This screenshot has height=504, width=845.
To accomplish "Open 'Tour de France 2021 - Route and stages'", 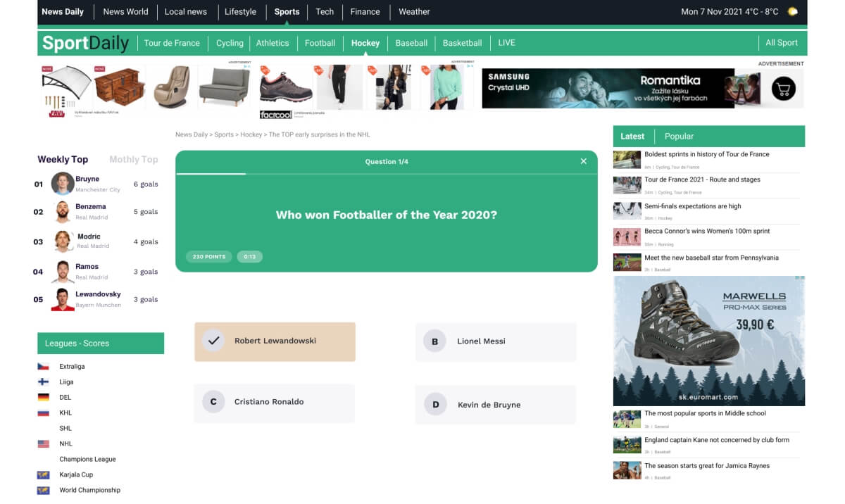I will pos(702,179).
